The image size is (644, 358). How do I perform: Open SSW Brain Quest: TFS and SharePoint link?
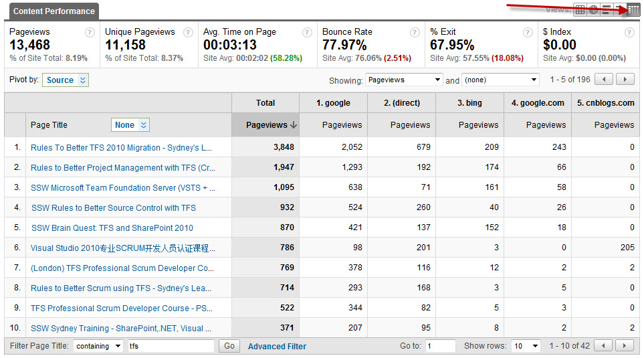click(x=112, y=228)
